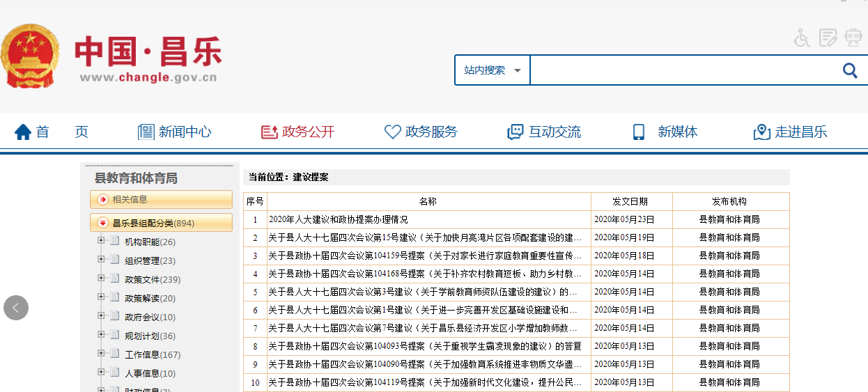Click the mobile phone icon for 新媒体
This screenshot has width=868, height=392.
click(x=638, y=132)
